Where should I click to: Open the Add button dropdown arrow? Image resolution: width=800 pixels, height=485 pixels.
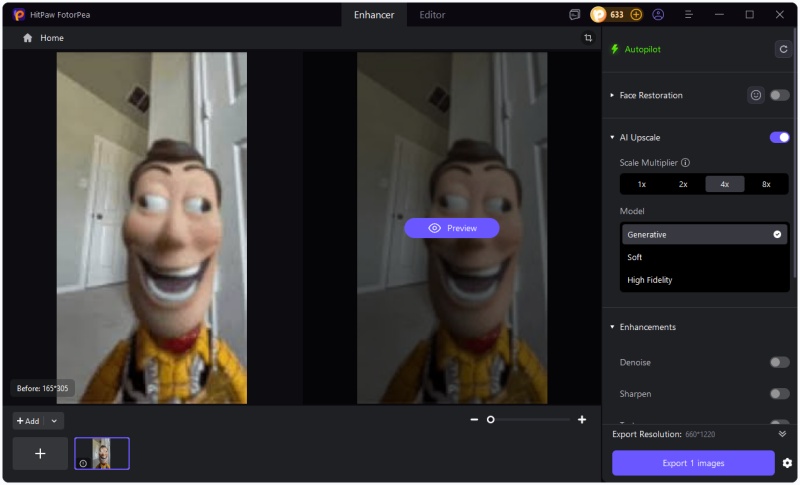coord(54,421)
